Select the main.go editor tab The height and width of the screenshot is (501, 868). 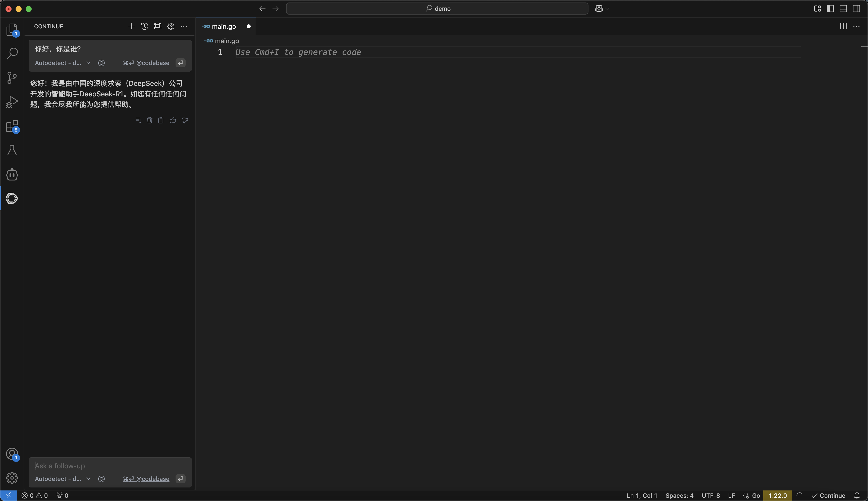224,27
